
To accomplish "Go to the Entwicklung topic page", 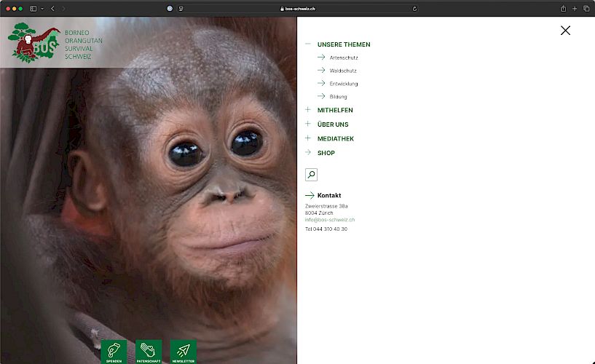I will (x=343, y=84).
